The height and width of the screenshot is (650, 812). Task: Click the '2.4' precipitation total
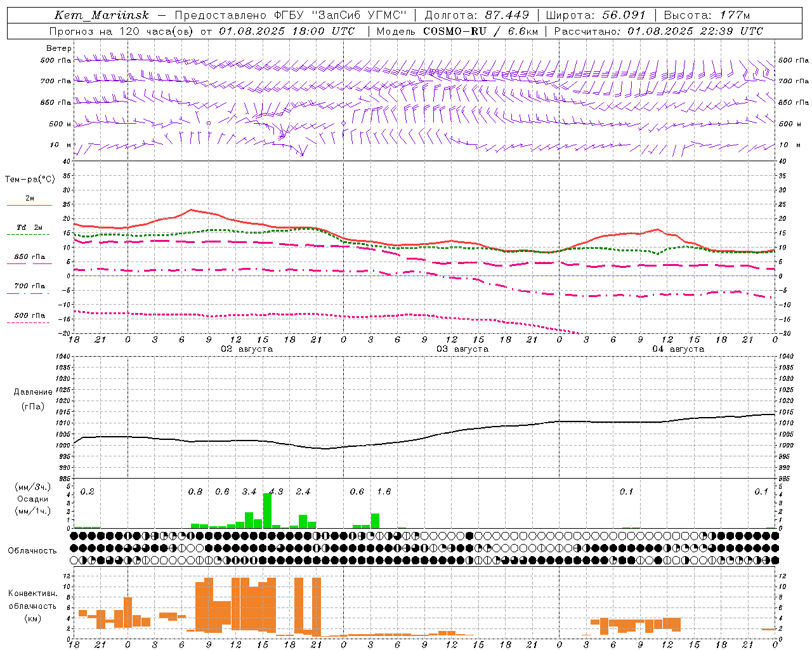click(x=303, y=491)
